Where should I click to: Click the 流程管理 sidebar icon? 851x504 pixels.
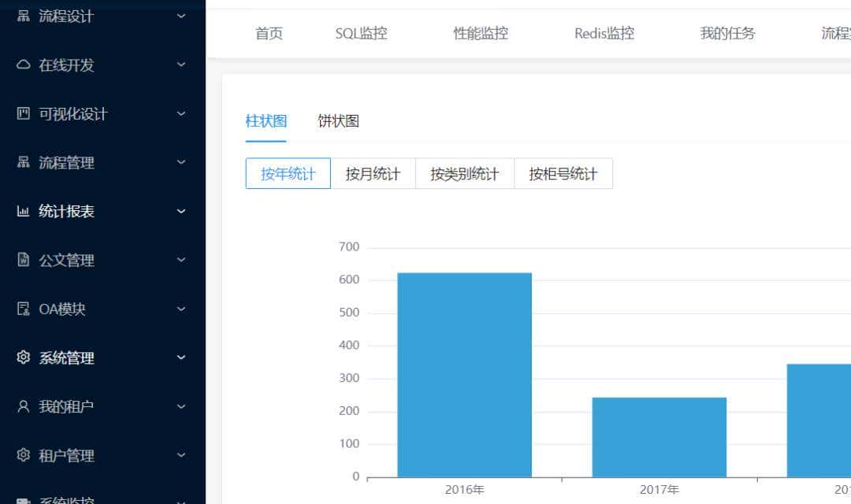pos(24,162)
